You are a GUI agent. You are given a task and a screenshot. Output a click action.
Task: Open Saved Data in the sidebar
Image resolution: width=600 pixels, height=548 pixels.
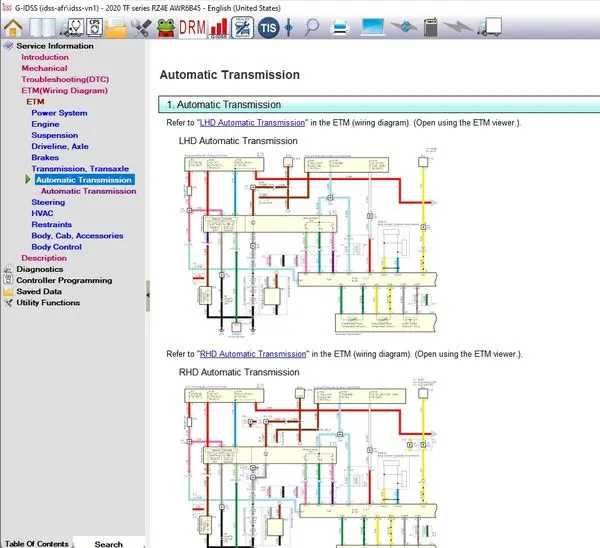(x=39, y=291)
